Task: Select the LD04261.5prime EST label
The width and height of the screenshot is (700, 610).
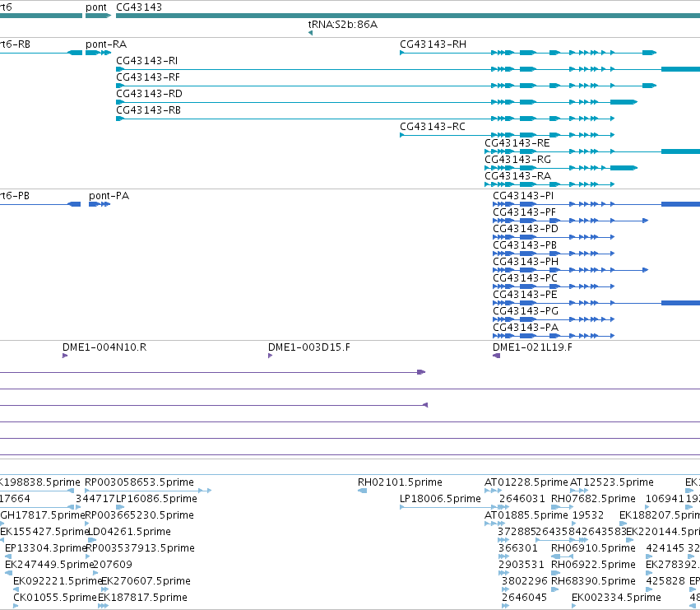Action: (x=129, y=532)
